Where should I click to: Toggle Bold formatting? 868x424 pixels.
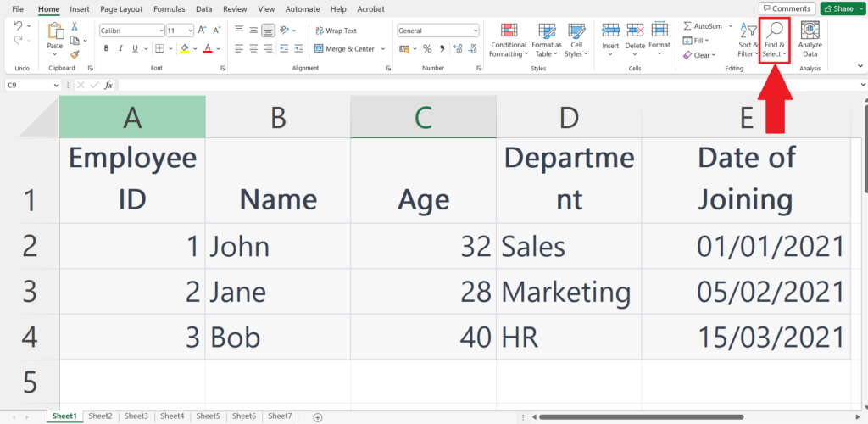pos(106,48)
